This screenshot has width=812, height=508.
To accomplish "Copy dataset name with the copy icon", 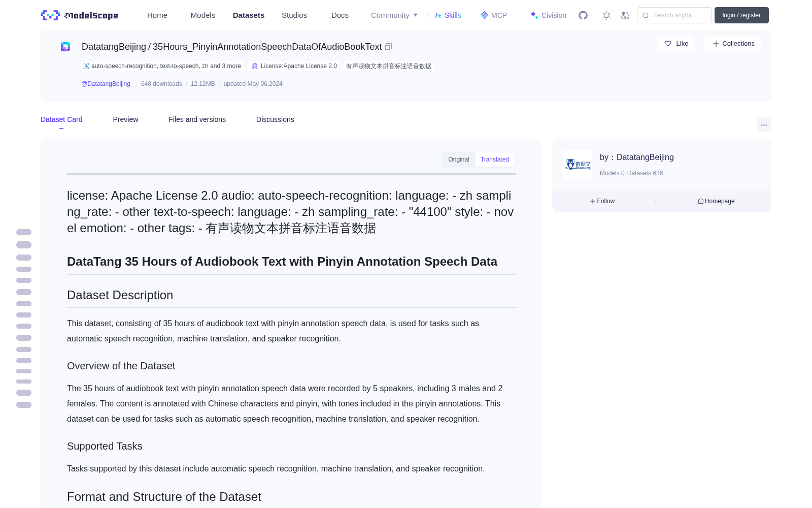I will (388, 47).
